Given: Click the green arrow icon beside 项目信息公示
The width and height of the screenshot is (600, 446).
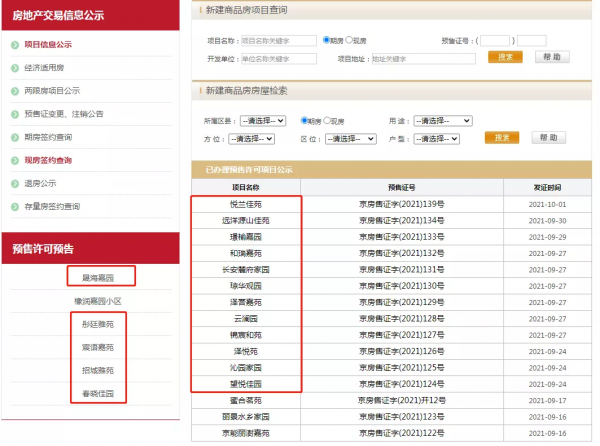Looking at the screenshot, I should coord(15,45).
